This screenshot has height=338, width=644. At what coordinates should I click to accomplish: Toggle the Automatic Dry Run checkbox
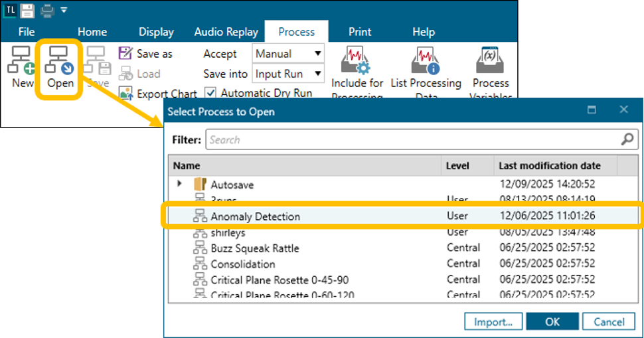[x=210, y=93]
